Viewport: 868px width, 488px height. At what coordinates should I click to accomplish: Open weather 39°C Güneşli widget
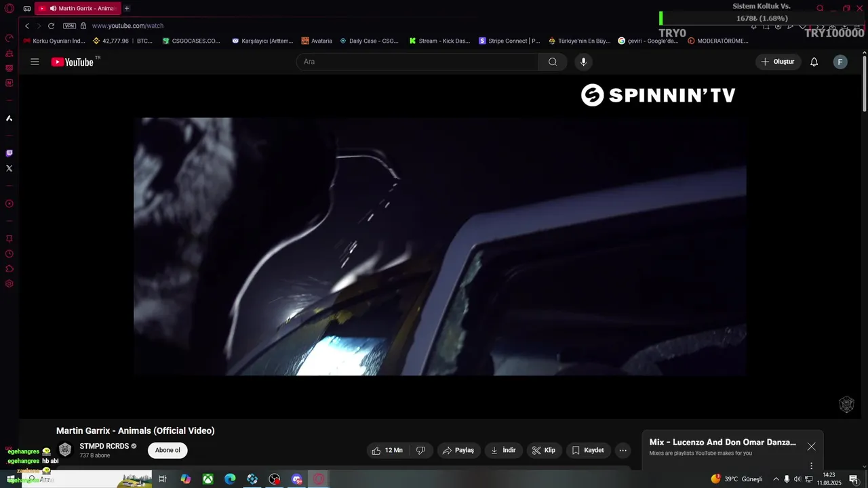coord(736,479)
